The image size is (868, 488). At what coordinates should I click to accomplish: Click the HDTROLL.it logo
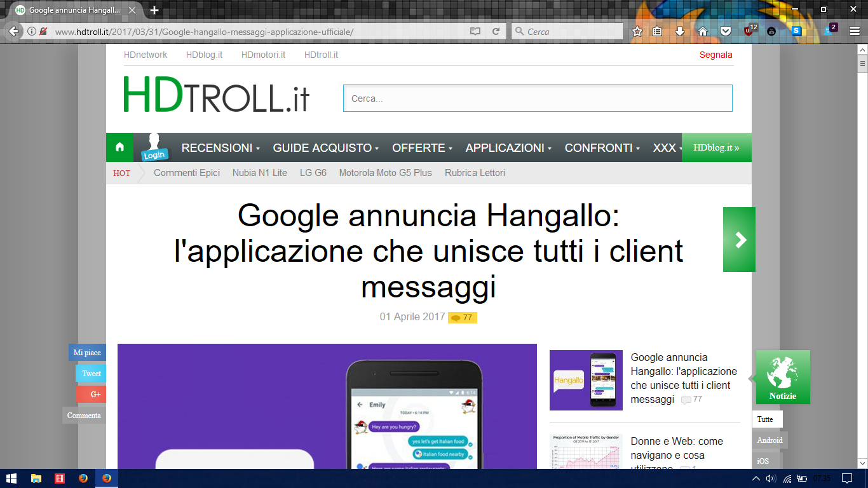tap(217, 95)
